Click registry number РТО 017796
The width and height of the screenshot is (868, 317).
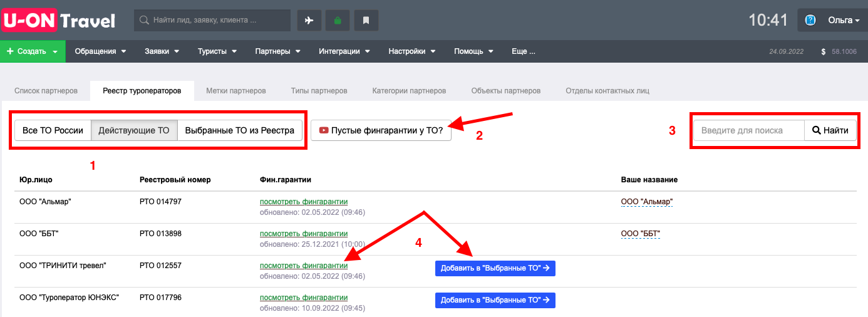point(160,298)
